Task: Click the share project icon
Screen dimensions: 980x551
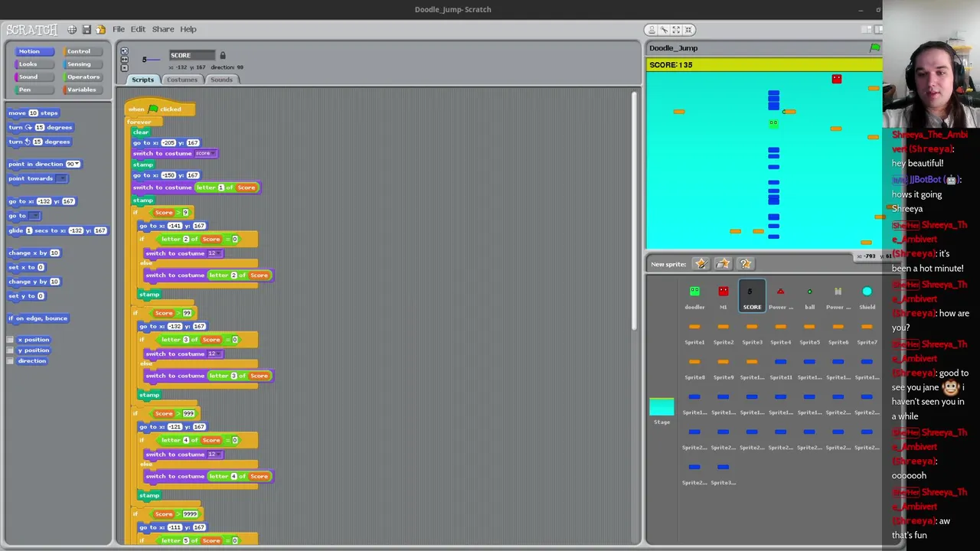Action: tap(100, 29)
